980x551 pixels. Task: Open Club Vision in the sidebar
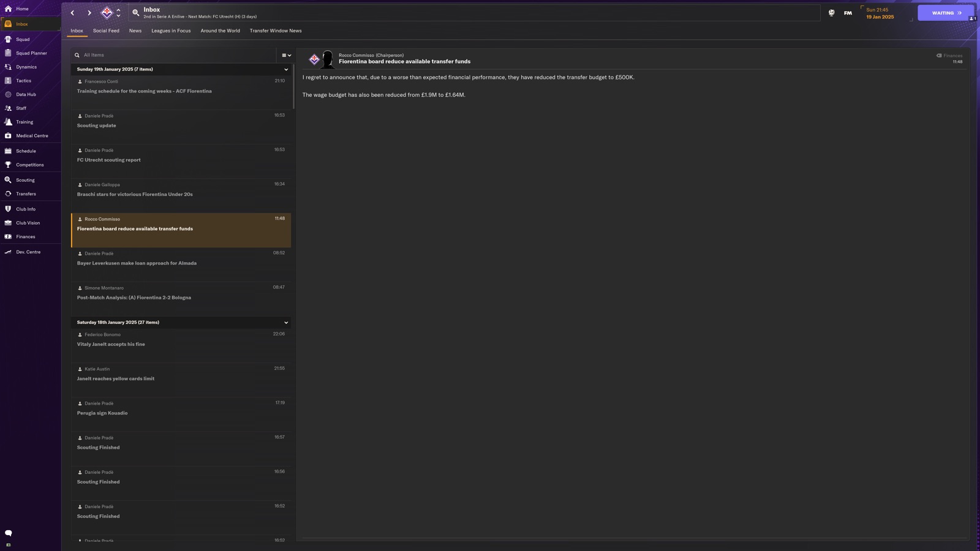click(x=31, y=223)
